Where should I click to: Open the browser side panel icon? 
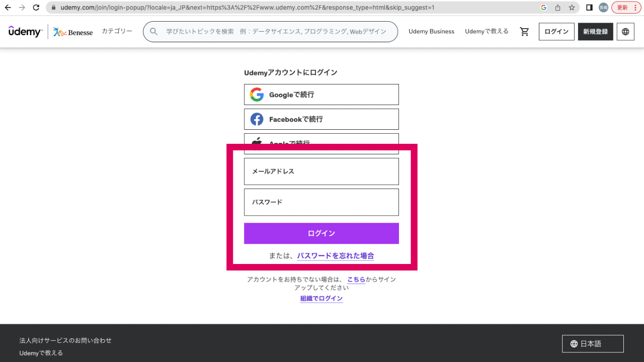pyautogui.click(x=589, y=8)
